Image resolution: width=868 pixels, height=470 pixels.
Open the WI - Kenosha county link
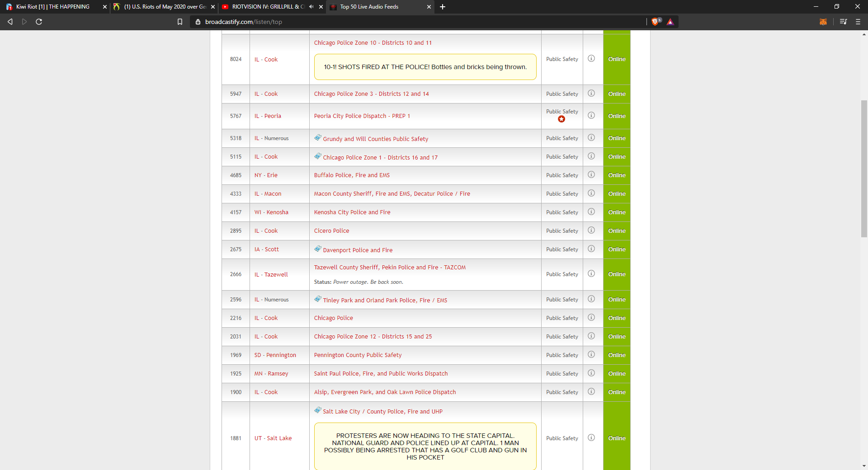(x=271, y=212)
